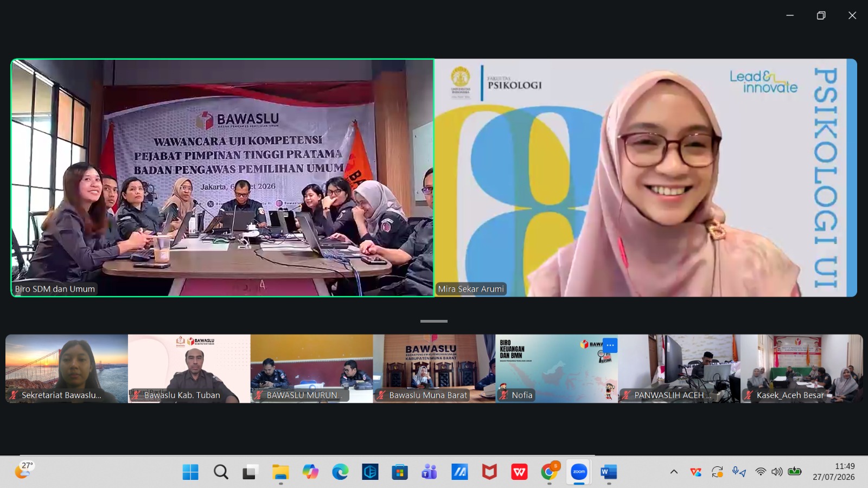Click muted mic icon beside Sekretariat Bawaslu name

click(14, 395)
